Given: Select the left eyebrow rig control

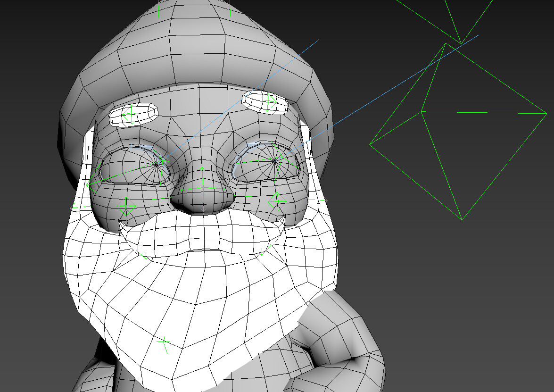Looking at the screenshot, I should pyautogui.click(x=129, y=114).
